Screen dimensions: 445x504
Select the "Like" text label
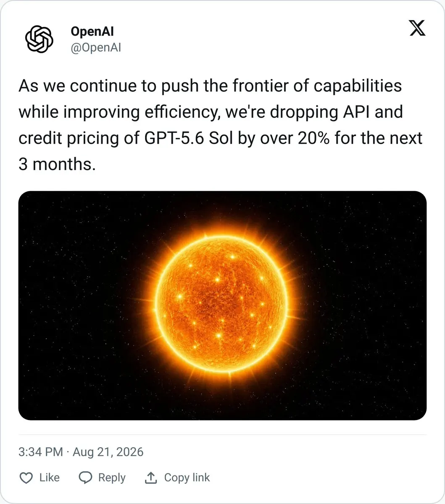(50, 478)
